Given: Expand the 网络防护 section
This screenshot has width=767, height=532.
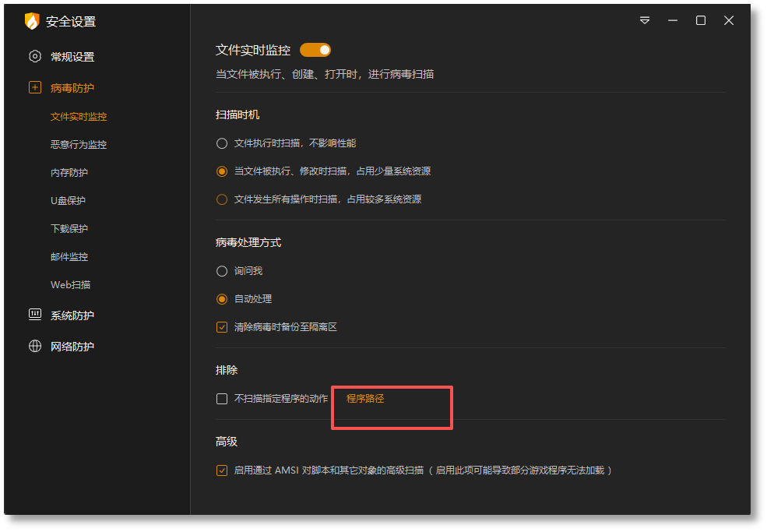Looking at the screenshot, I should point(72,347).
